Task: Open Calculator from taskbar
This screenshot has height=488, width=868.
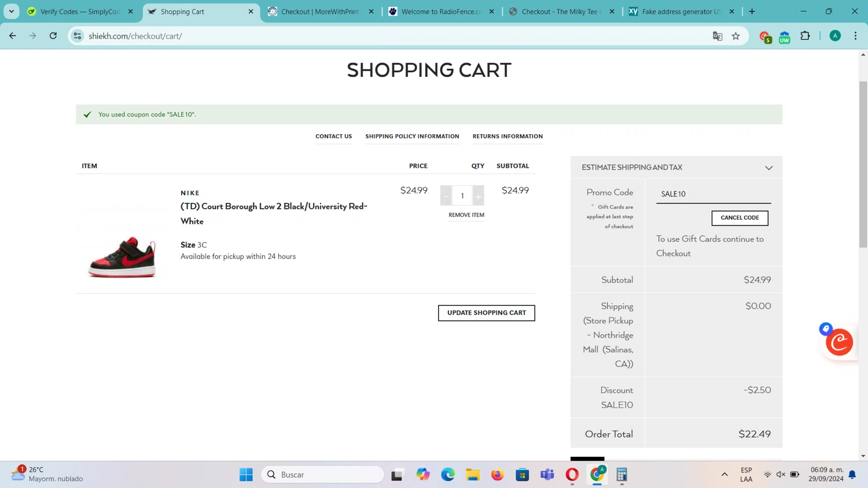Action: [x=622, y=475]
